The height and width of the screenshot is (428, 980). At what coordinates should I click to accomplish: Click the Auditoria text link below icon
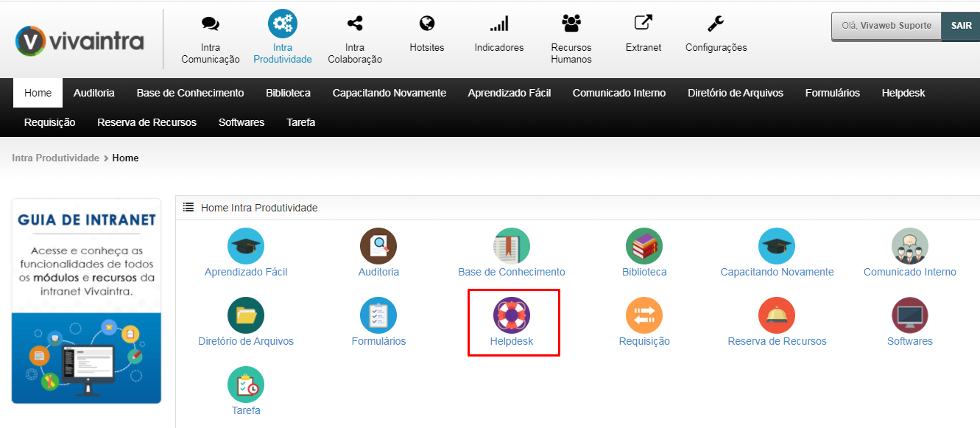(378, 272)
